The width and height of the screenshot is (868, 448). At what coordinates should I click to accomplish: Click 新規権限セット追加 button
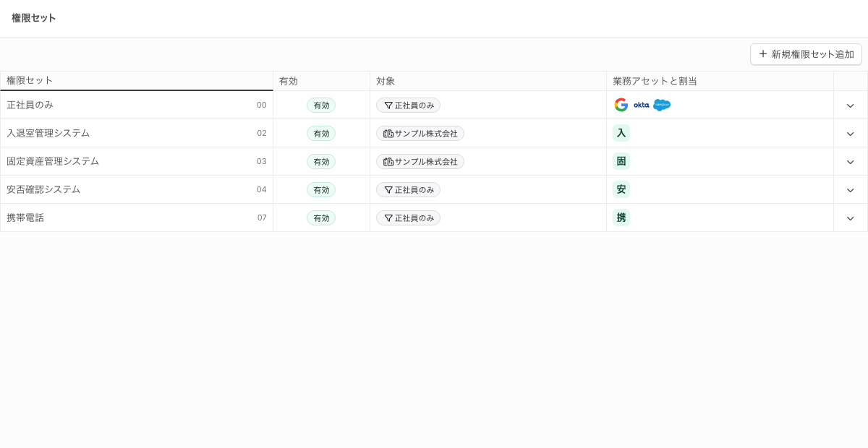click(x=806, y=54)
